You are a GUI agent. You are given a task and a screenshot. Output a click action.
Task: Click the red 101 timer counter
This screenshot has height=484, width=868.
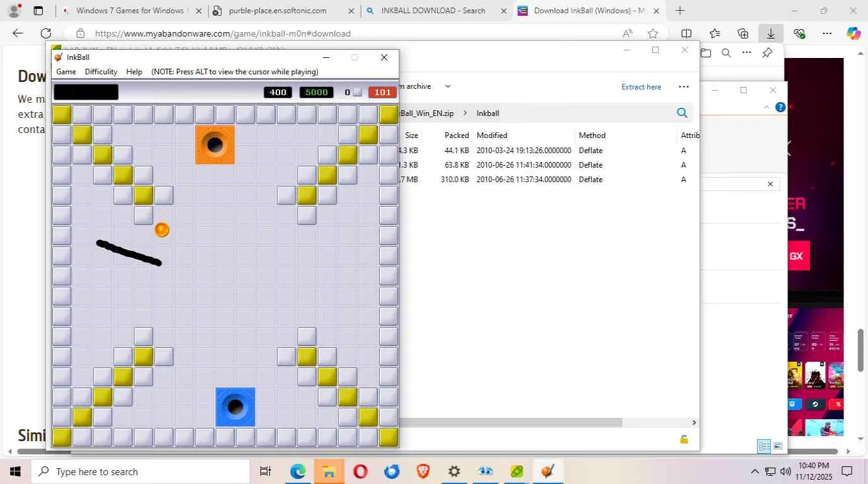point(382,92)
